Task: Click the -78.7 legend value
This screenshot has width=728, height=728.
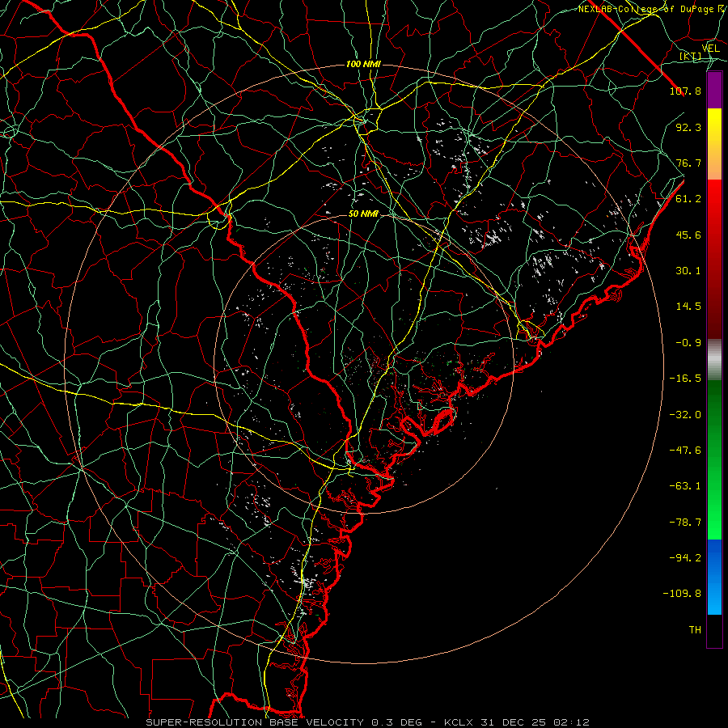Action: 685,523
